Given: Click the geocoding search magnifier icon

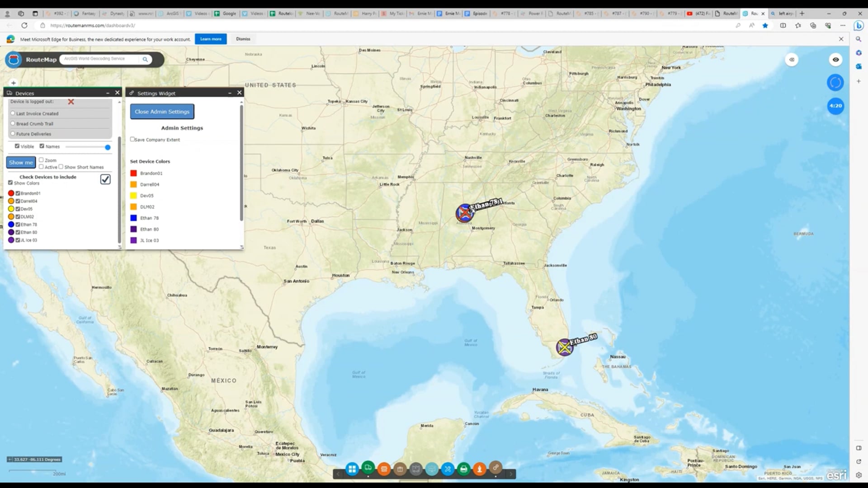Looking at the screenshot, I should coord(145,59).
